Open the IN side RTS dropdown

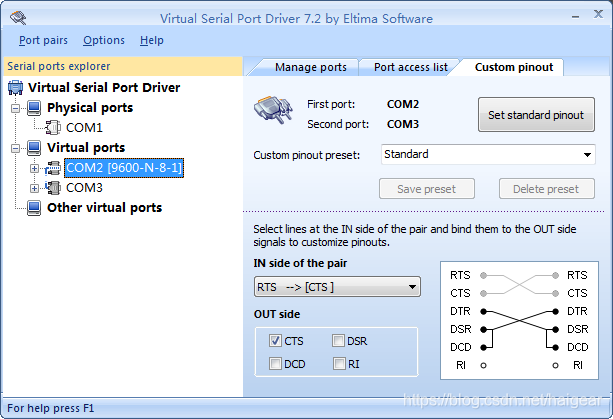[x=412, y=287]
